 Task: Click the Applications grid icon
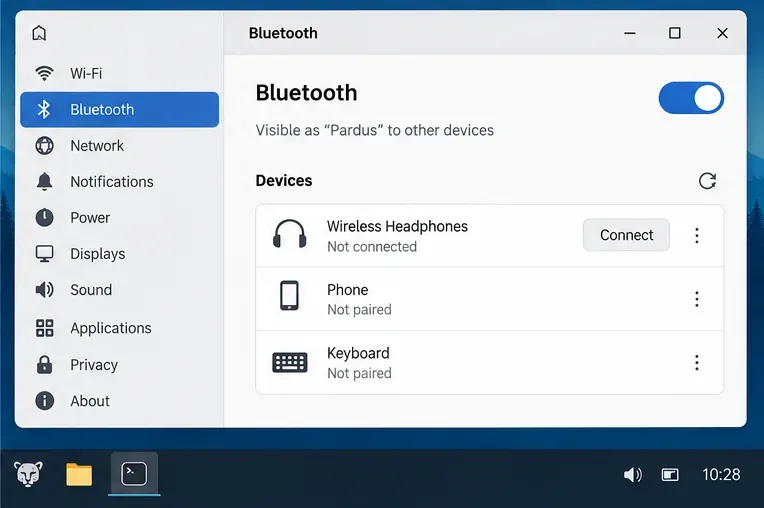(44, 328)
